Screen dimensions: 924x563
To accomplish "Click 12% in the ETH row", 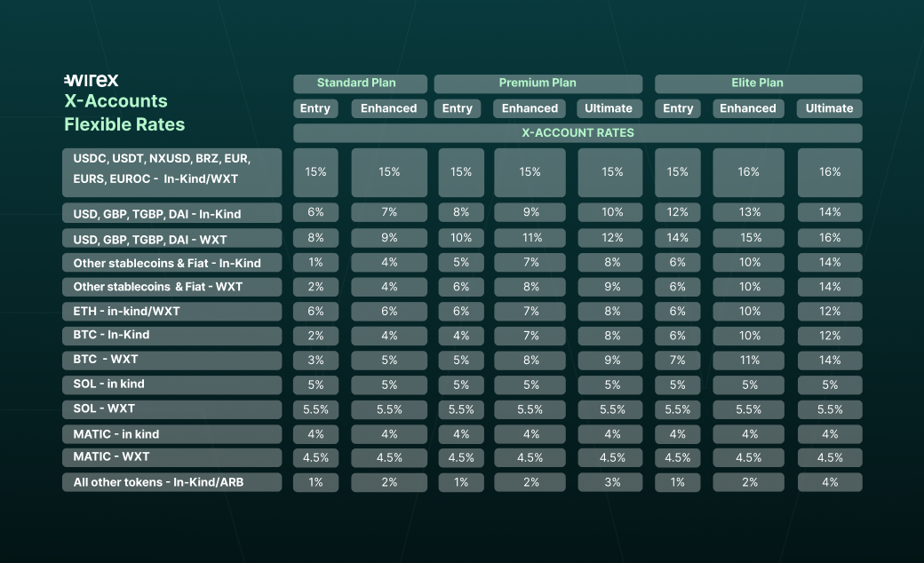I will point(830,312).
